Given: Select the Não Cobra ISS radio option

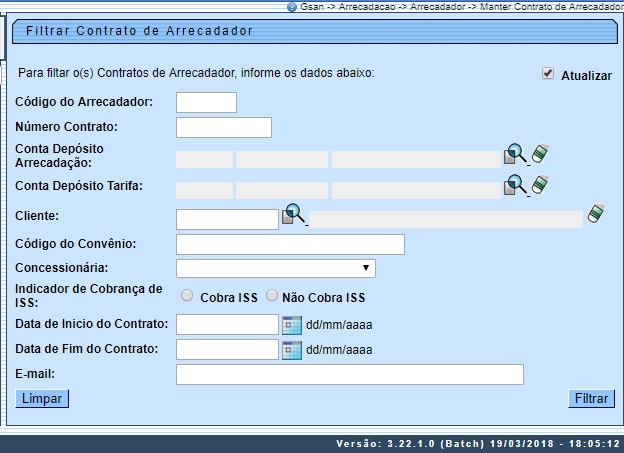Looking at the screenshot, I should (x=271, y=296).
